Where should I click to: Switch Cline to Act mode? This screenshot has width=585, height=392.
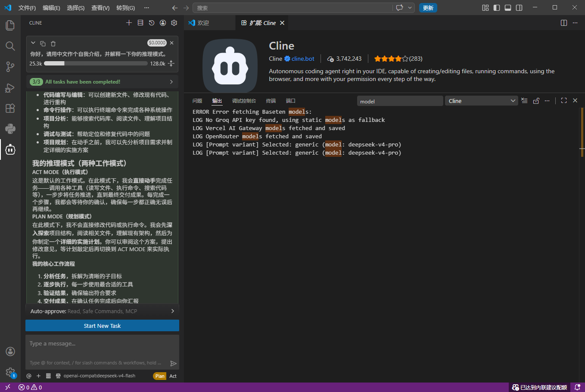(173, 376)
